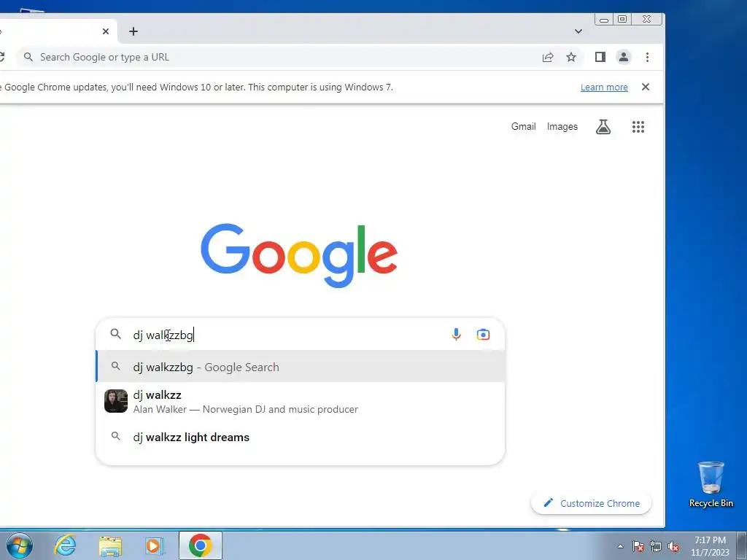
Task: Open the Search Labs flask icon
Action: [603, 127]
